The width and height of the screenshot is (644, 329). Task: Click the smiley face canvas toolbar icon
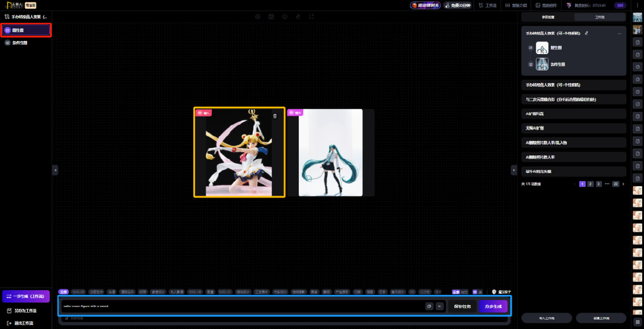[x=285, y=16]
